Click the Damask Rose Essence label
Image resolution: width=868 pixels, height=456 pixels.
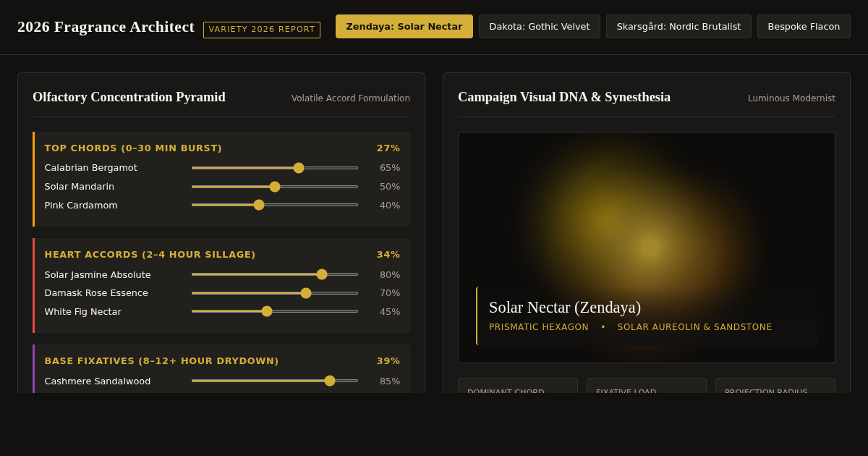click(x=96, y=293)
